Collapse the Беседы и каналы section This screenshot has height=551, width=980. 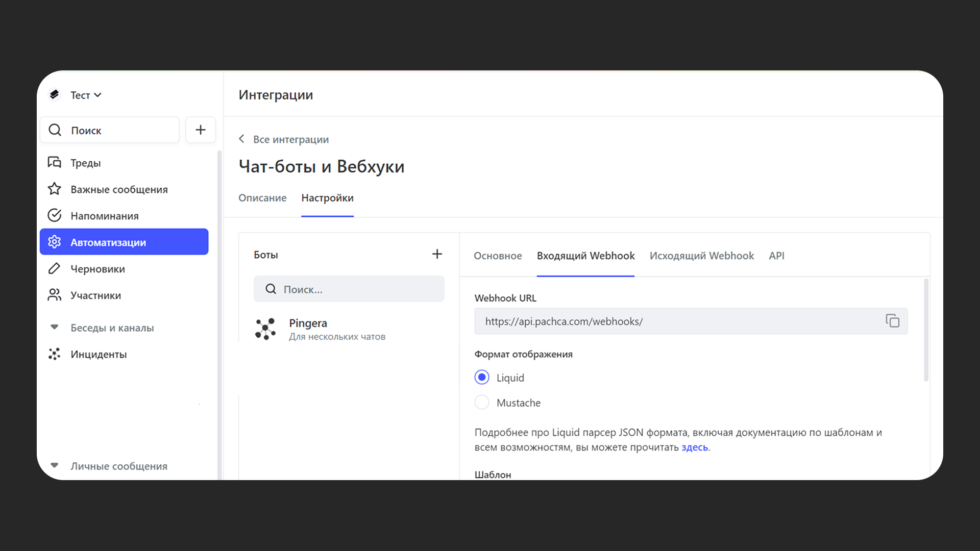[55, 328]
